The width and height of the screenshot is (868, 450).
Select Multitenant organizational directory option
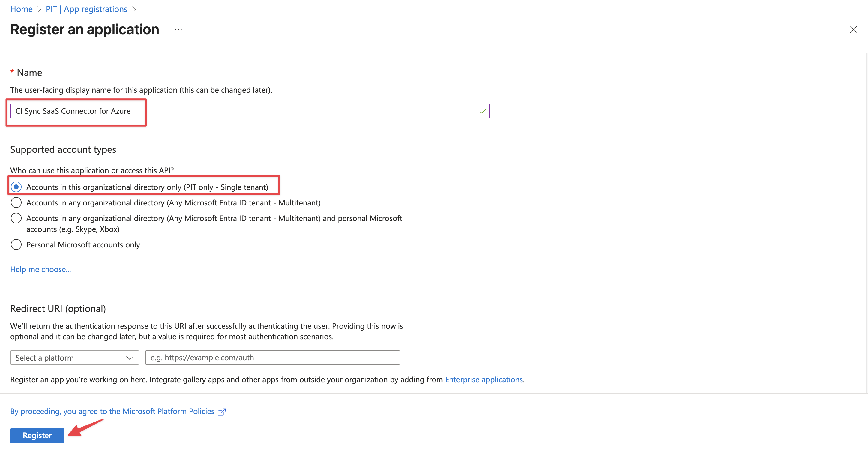pyautogui.click(x=16, y=202)
